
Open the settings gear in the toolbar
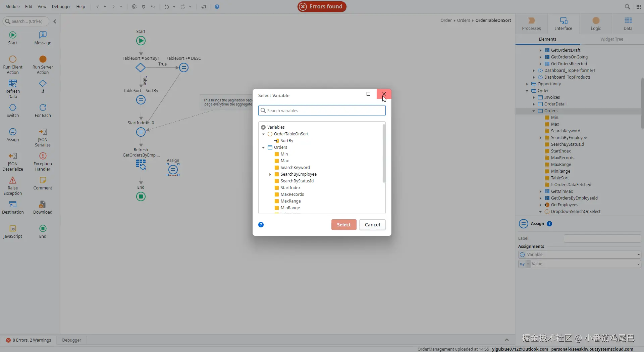point(134,7)
